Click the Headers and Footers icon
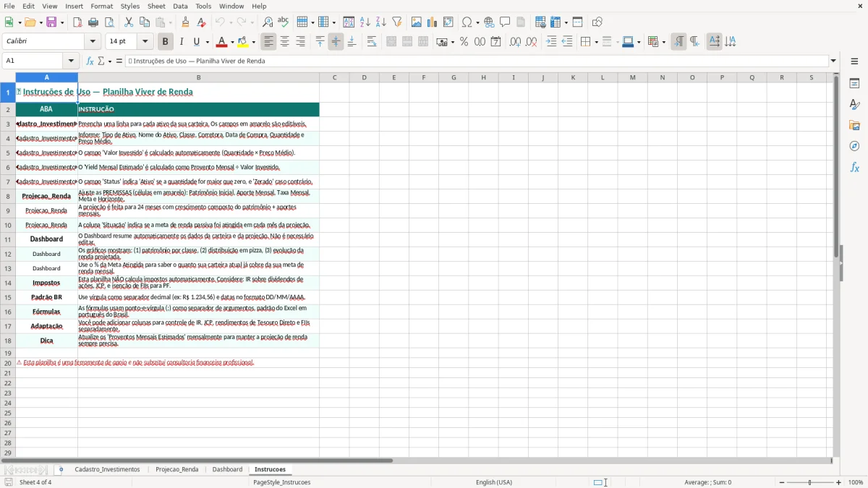The height and width of the screenshot is (488, 868). (521, 22)
